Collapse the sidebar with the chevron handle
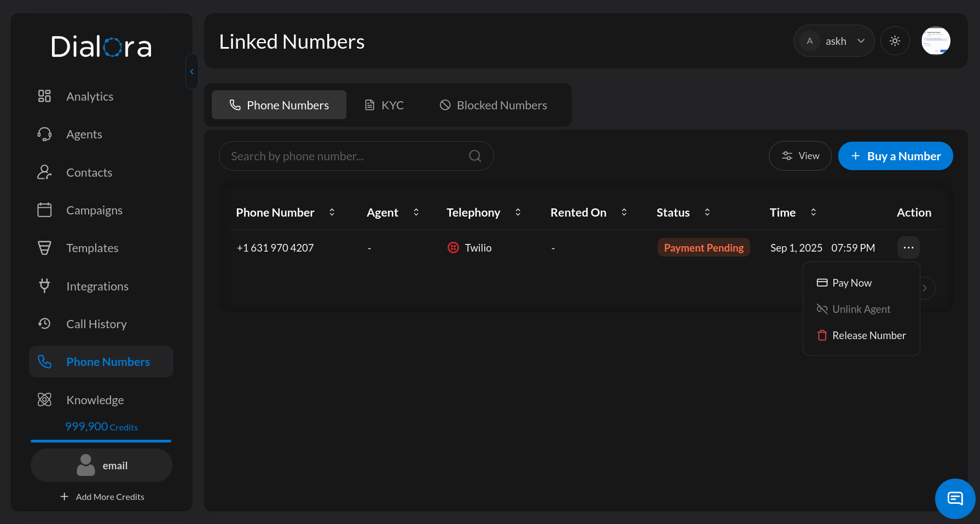Image resolution: width=980 pixels, height=524 pixels. [192, 72]
